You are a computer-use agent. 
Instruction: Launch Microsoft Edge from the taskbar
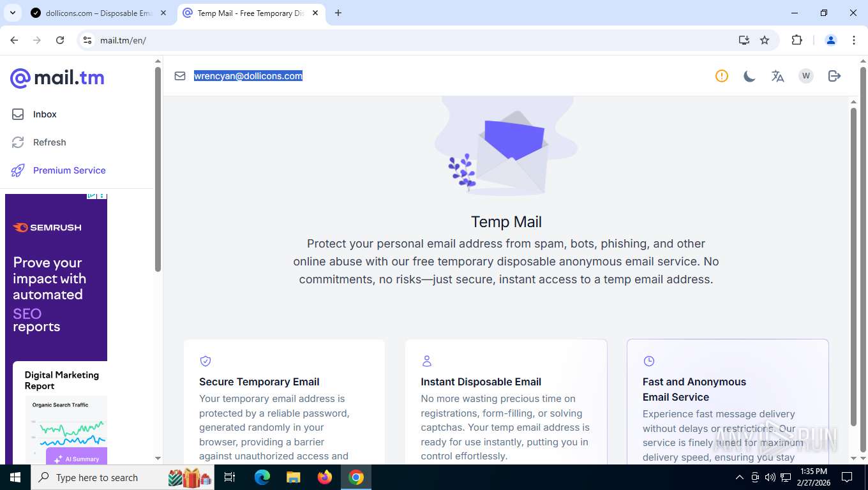pyautogui.click(x=262, y=477)
